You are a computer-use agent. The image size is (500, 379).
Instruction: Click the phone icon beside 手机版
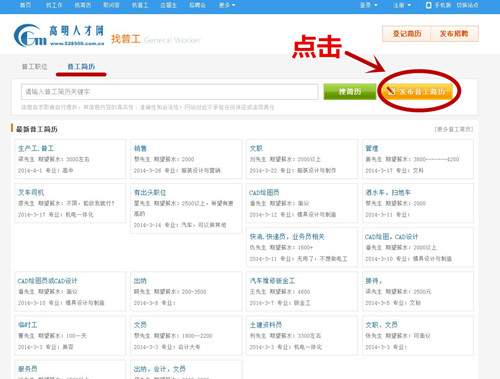click(429, 5)
